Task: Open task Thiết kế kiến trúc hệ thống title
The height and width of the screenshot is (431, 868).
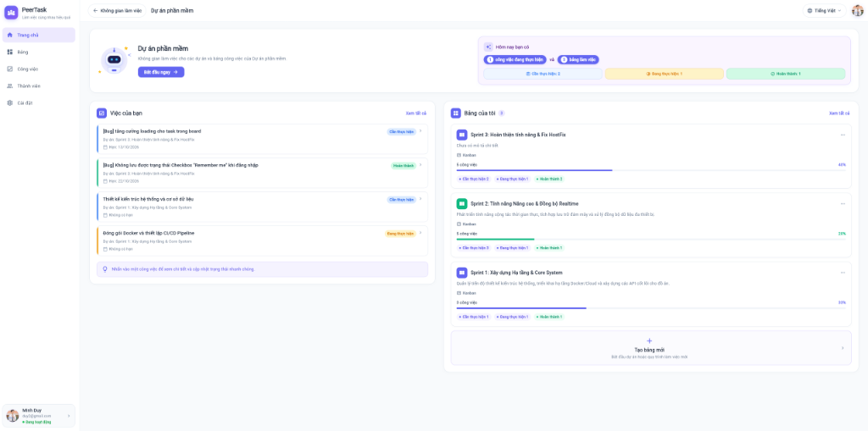Action: click(148, 199)
